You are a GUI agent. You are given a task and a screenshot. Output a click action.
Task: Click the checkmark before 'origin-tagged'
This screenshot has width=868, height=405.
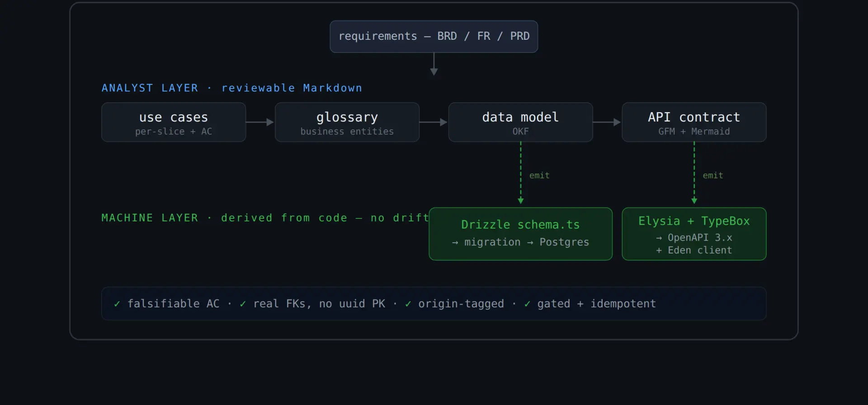[408, 304]
